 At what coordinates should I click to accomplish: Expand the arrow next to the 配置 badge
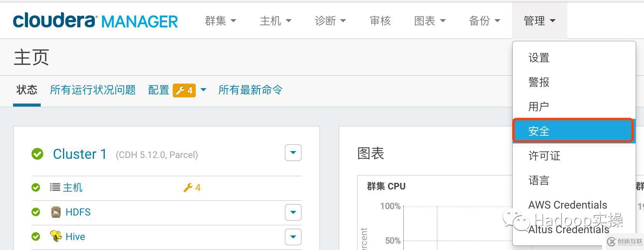(x=203, y=90)
